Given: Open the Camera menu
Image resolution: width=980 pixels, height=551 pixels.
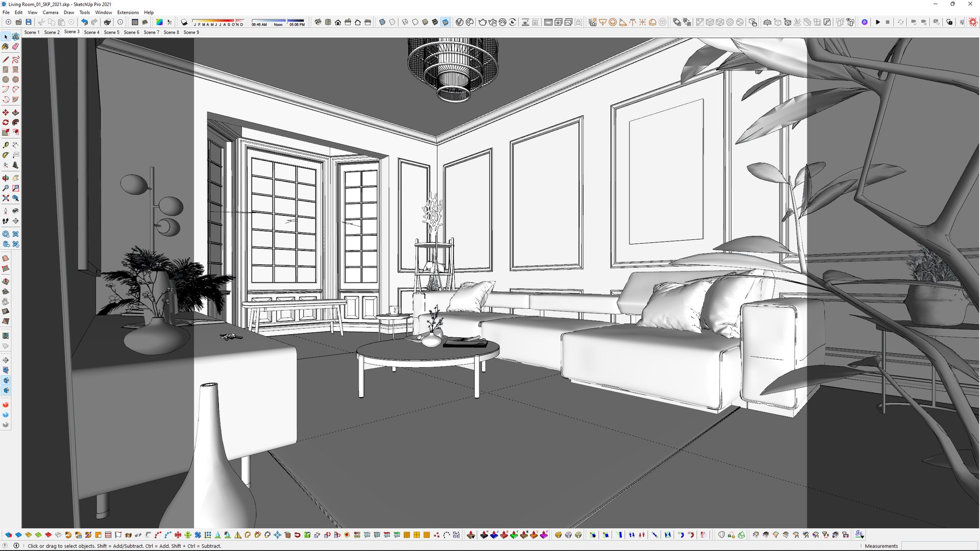Looking at the screenshot, I should (50, 12).
